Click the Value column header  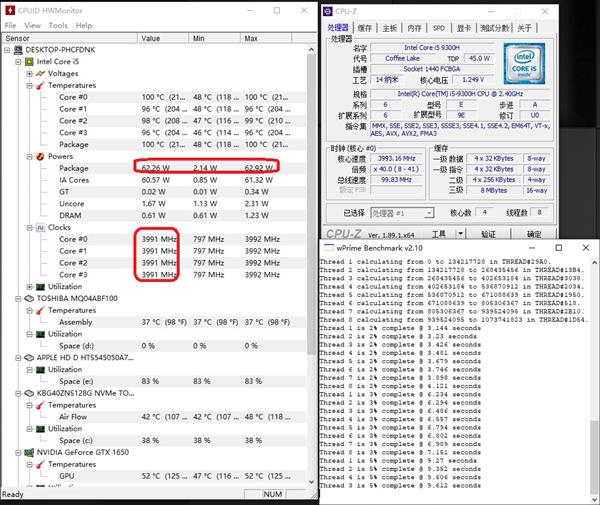click(163, 38)
